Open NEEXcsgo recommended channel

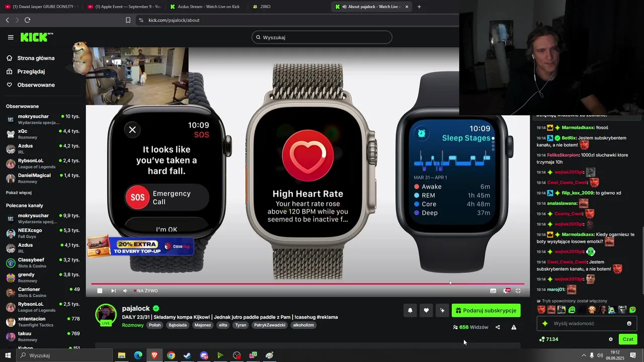tap(43, 233)
